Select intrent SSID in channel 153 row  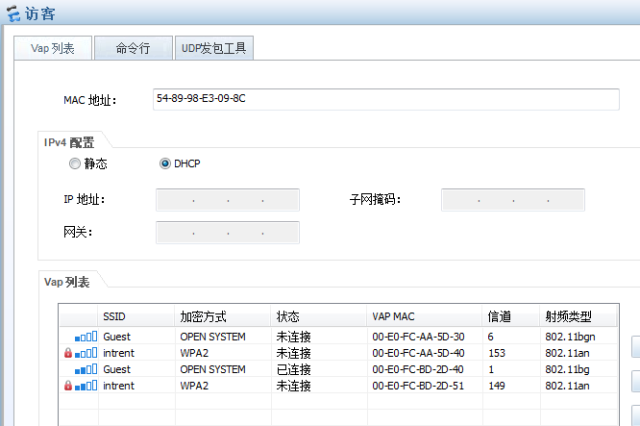118,353
